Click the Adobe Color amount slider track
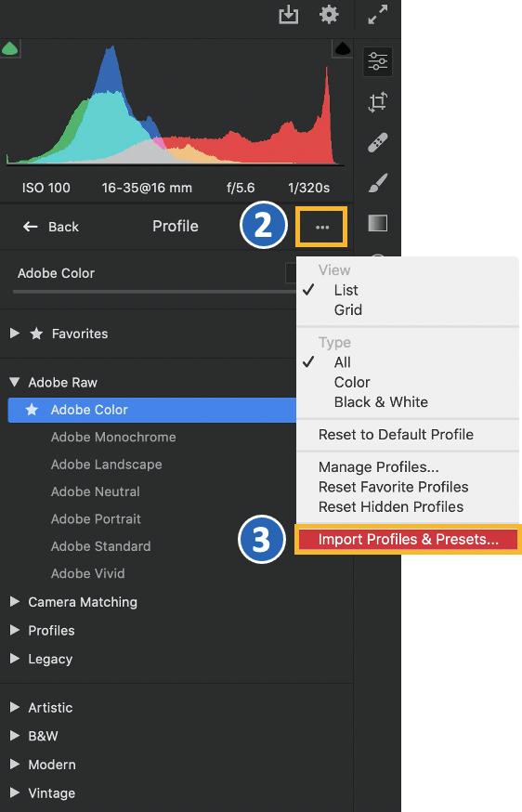 click(154, 292)
